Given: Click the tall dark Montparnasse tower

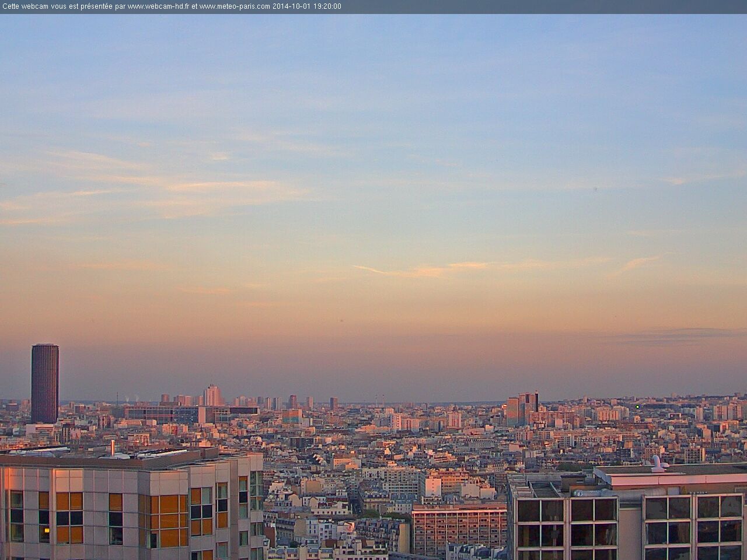Looking at the screenshot, I should click(x=44, y=382).
